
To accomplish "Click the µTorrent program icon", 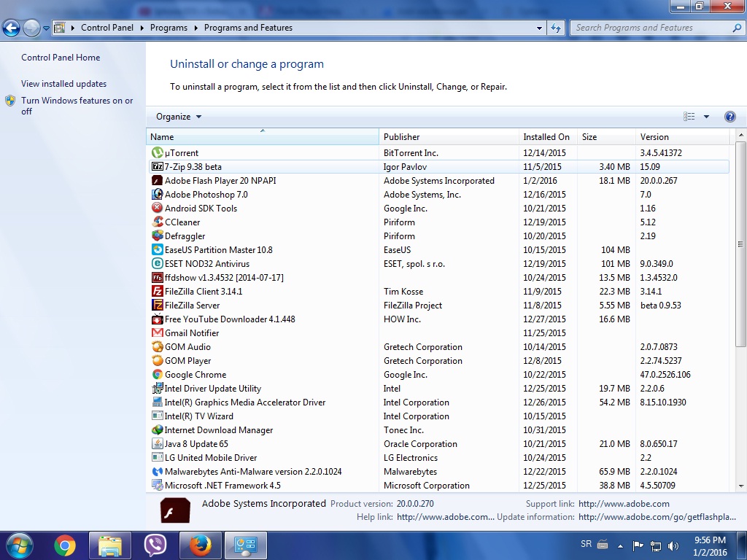I will [158, 153].
